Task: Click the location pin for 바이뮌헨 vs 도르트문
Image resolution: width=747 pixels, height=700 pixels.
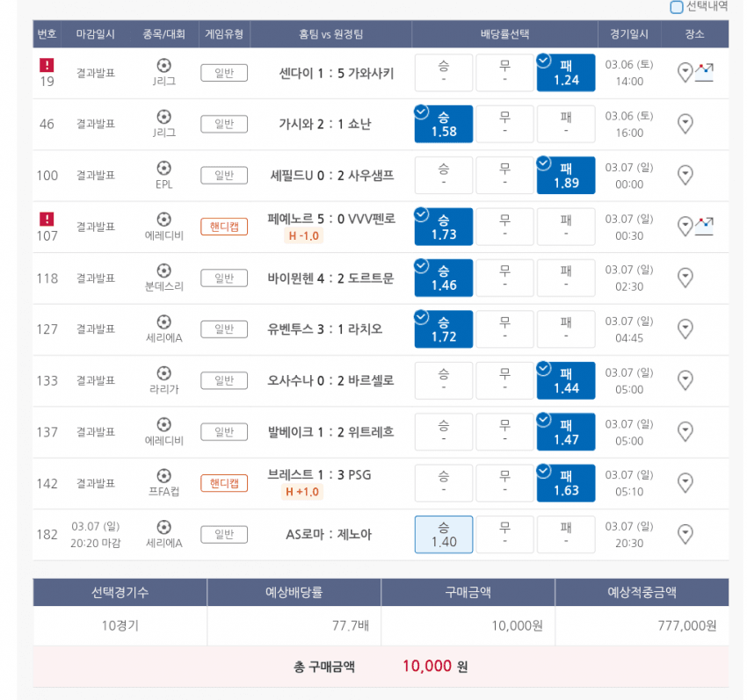Action: [685, 278]
